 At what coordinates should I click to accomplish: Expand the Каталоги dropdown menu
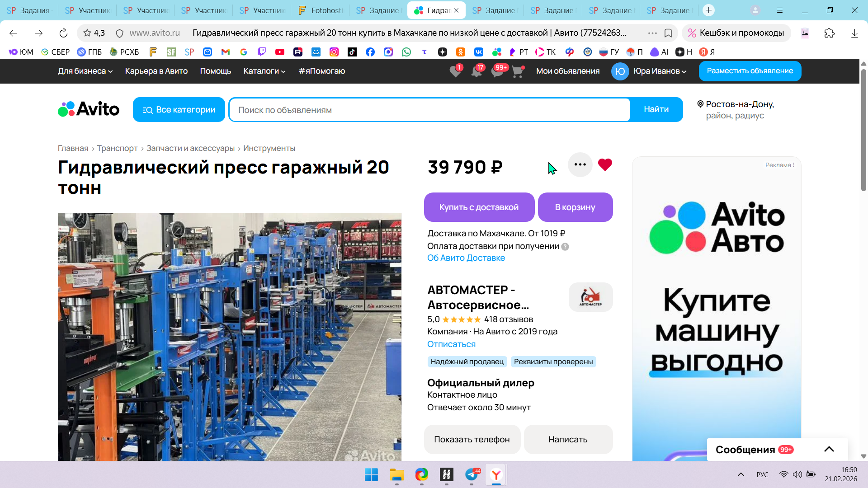point(264,71)
